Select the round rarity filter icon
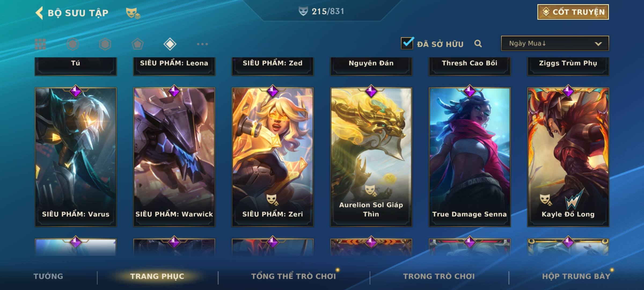 73,44
